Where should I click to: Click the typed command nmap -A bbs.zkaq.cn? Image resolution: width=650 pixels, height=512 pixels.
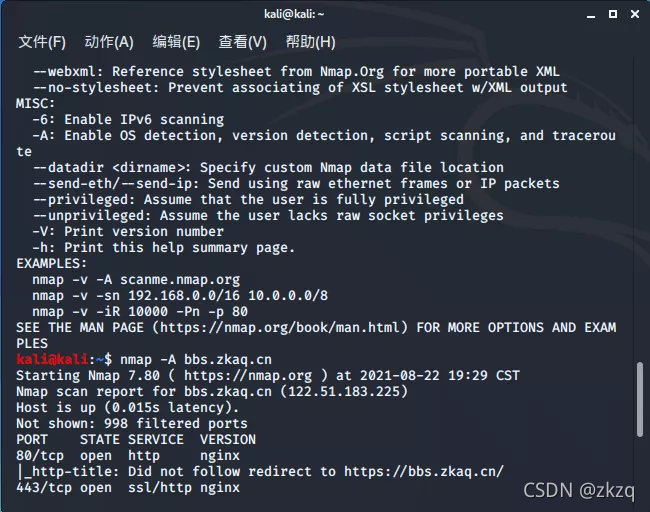point(196,359)
